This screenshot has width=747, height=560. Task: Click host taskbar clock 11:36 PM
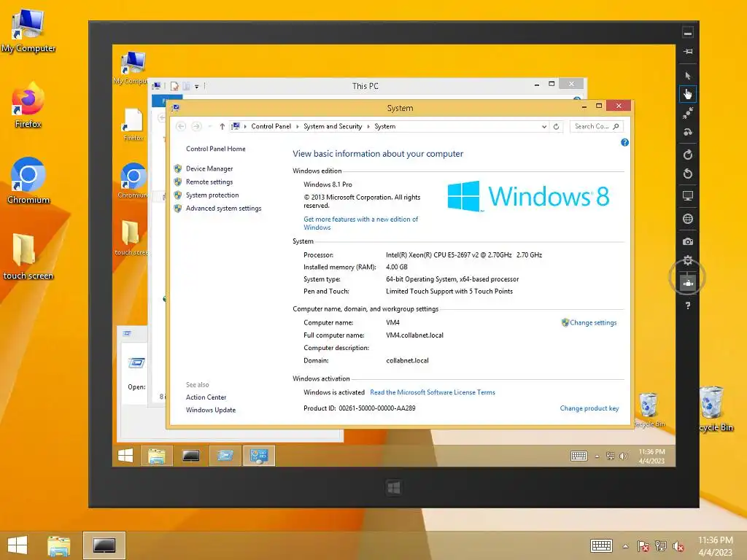pyautogui.click(x=715, y=546)
